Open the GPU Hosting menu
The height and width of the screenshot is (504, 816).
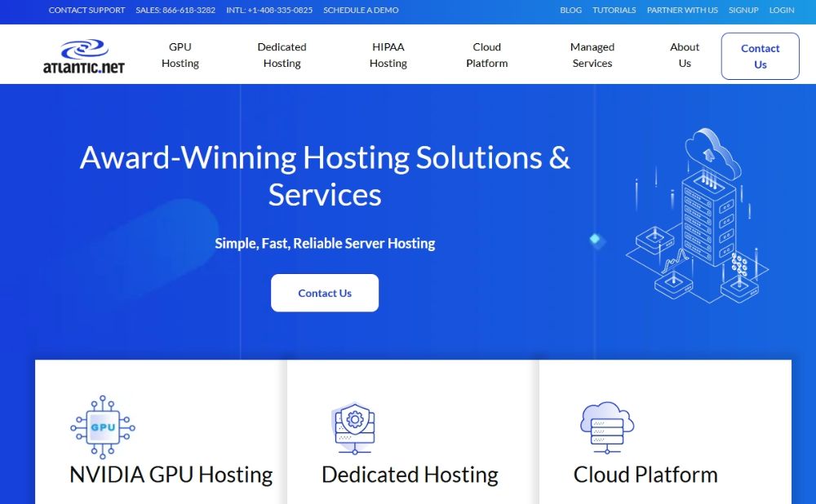pos(180,55)
